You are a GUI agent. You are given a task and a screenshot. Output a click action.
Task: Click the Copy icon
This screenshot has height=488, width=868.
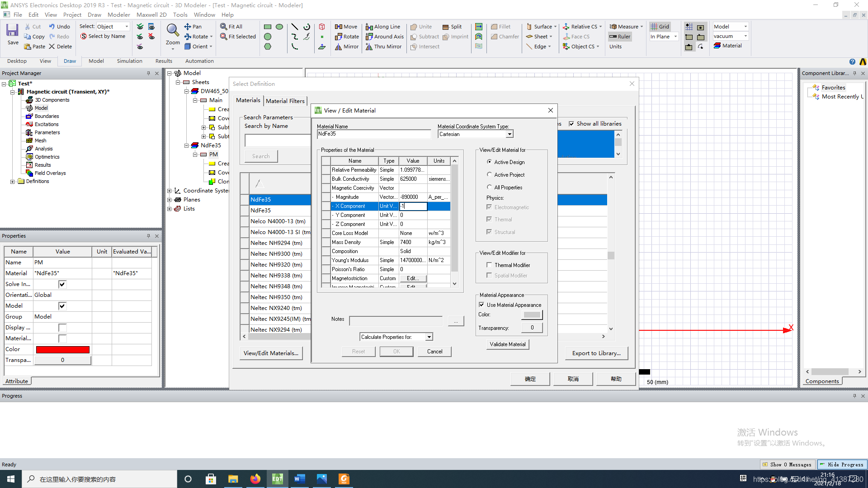(34, 37)
